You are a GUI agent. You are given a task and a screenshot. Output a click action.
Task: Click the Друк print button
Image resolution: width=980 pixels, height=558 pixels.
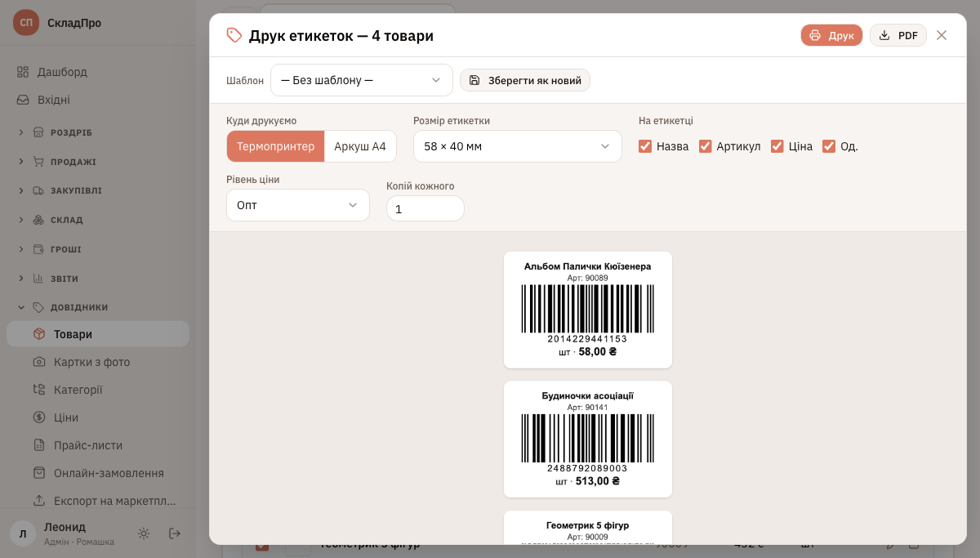[831, 35]
